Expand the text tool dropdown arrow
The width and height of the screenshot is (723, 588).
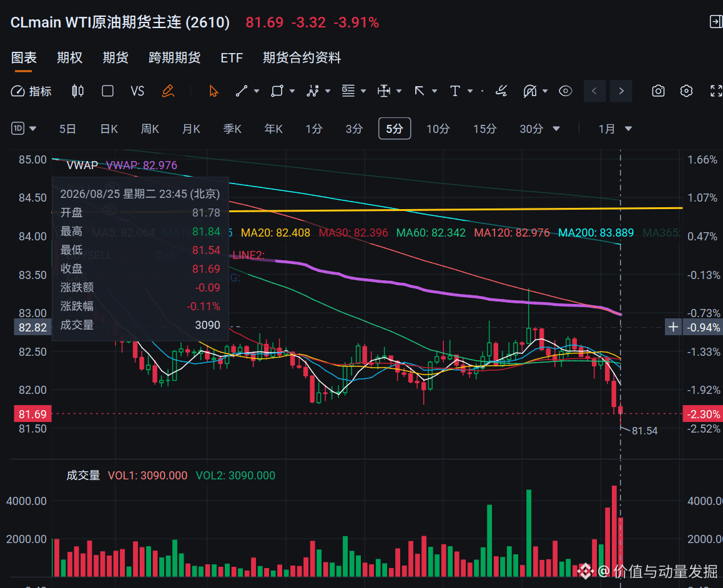point(470,91)
